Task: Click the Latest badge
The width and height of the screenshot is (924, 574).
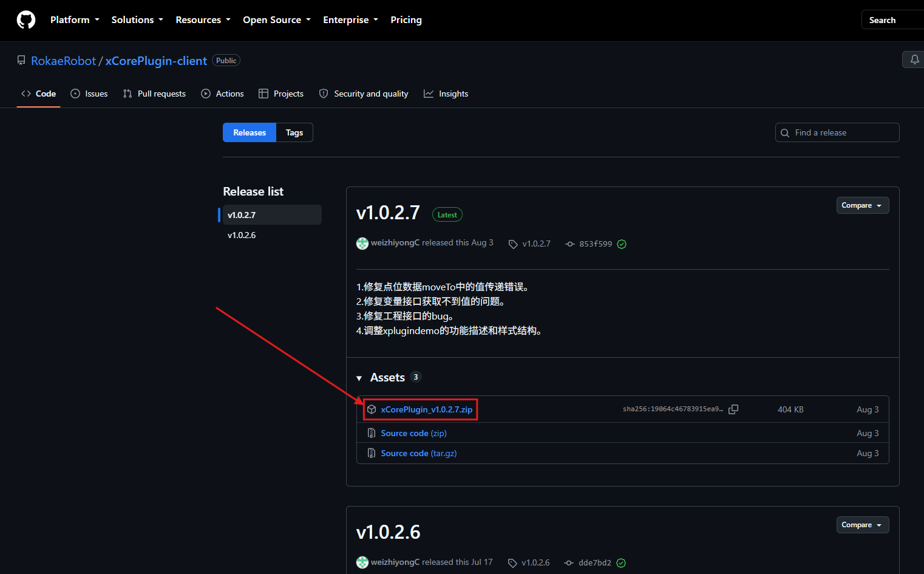Action: coord(447,214)
